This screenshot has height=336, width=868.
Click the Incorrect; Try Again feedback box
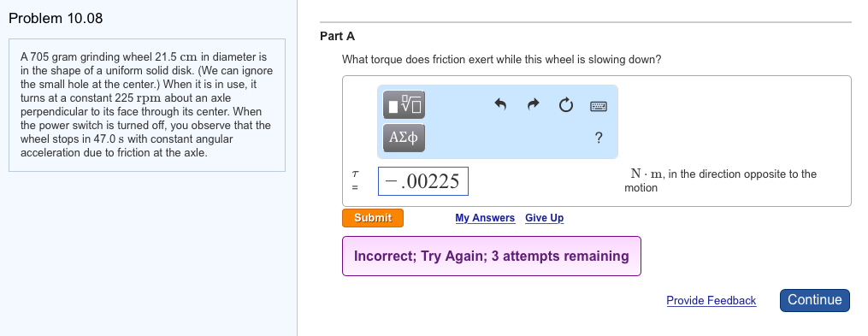[x=492, y=256]
